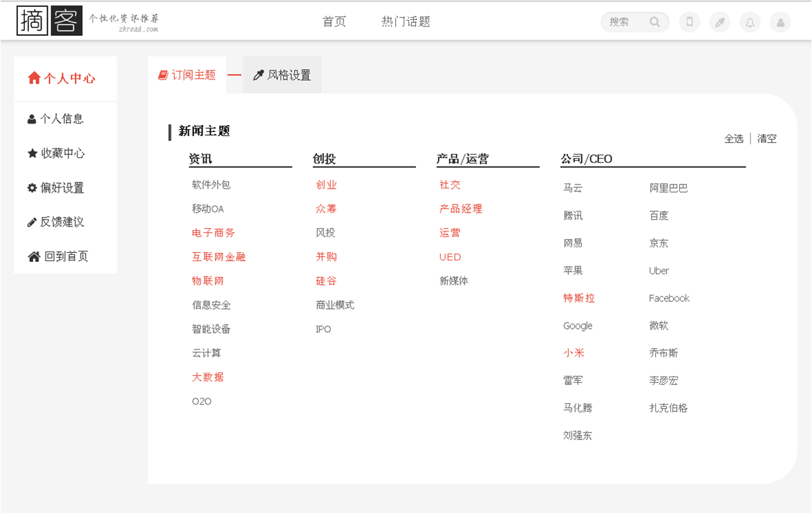Screen dimensions: 812x514
Task: Deselect the 社交 topic
Action: pos(450,184)
